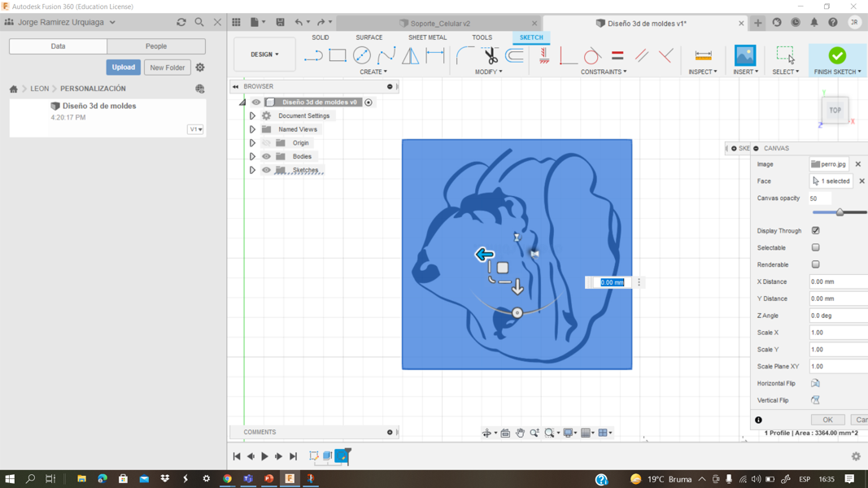Expand the Bodies node
The width and height of the screenshot is (868, 488).
[x=252, y=157]
